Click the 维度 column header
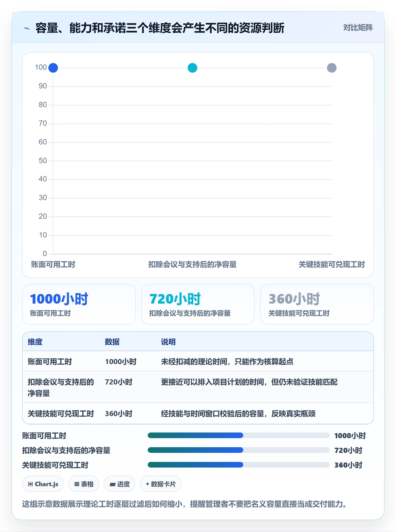Screen dimensions: 396x532 click(35, 342)
